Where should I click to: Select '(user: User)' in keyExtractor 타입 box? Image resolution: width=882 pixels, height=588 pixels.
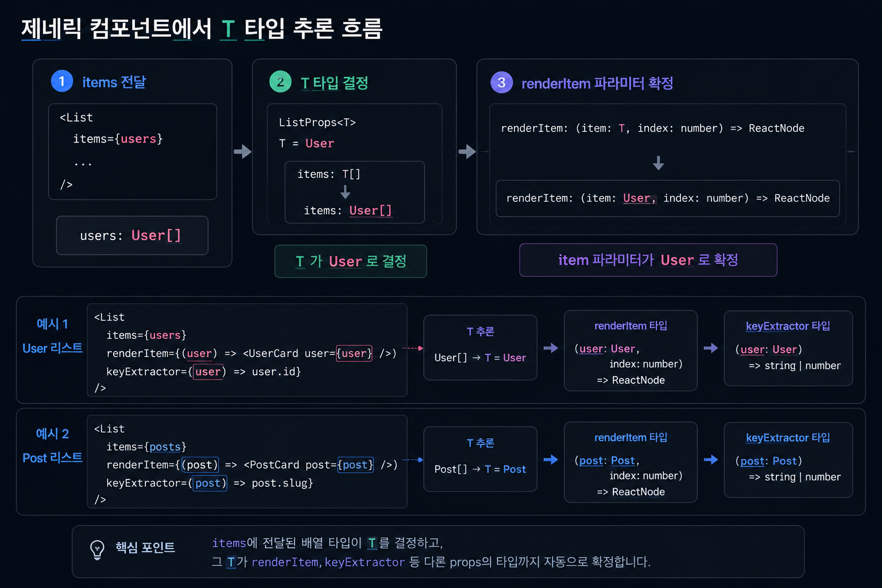[x=769, y=349]
